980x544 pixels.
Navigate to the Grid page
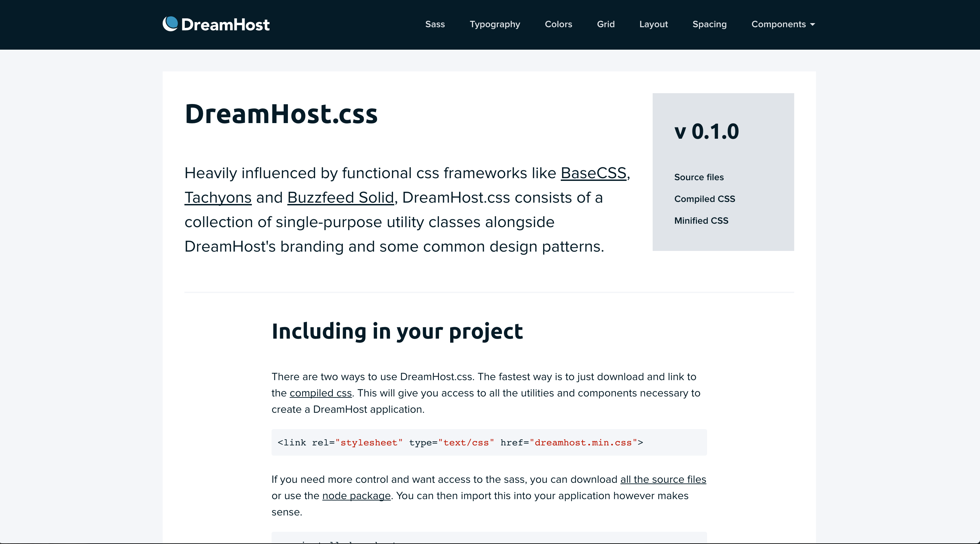605,24
